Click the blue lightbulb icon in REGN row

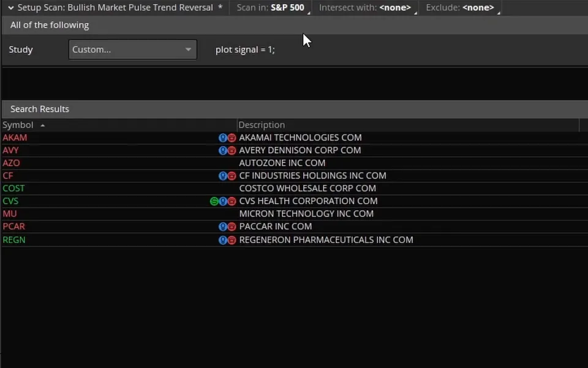click(x=223, y=240)
